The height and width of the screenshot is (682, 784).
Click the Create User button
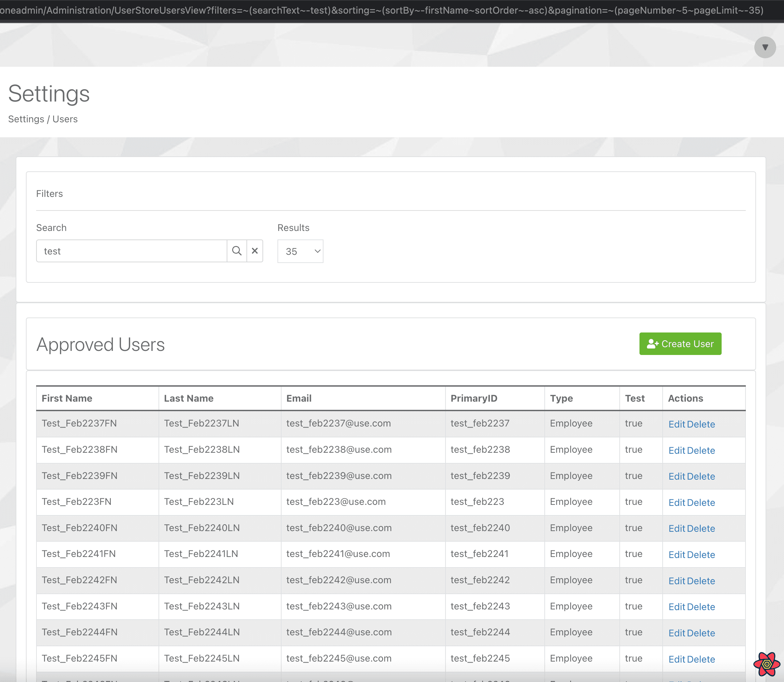[x=680, y=344]
